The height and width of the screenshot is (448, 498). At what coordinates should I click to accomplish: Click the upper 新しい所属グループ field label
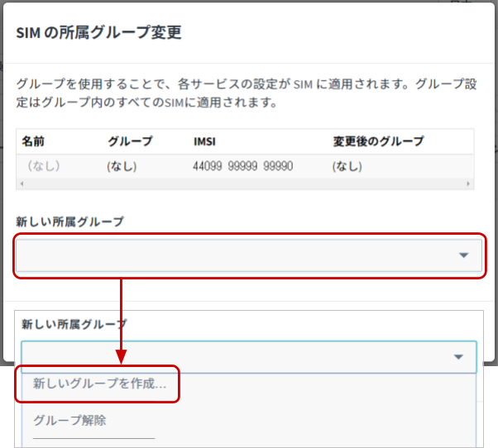click(x=69, y=222)
